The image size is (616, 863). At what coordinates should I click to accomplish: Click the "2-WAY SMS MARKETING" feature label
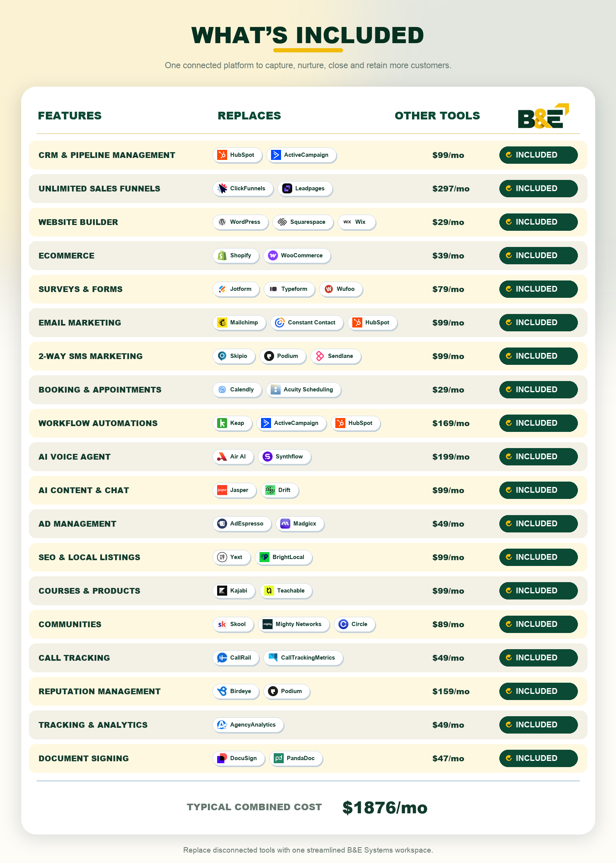pos(90,356)
